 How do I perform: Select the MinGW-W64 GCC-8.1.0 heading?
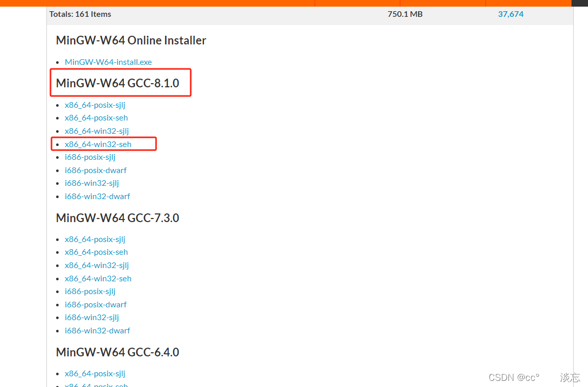(x=118, y=83)
